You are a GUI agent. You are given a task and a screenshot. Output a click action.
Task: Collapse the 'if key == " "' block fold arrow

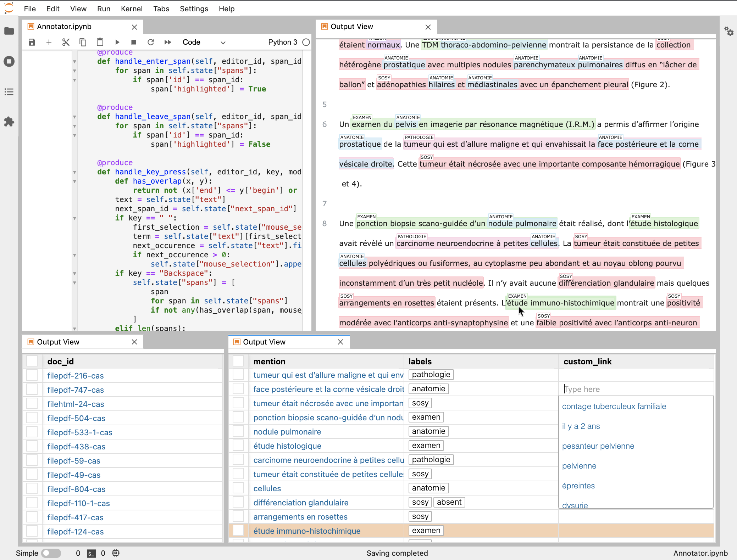[x=74, y=218]
